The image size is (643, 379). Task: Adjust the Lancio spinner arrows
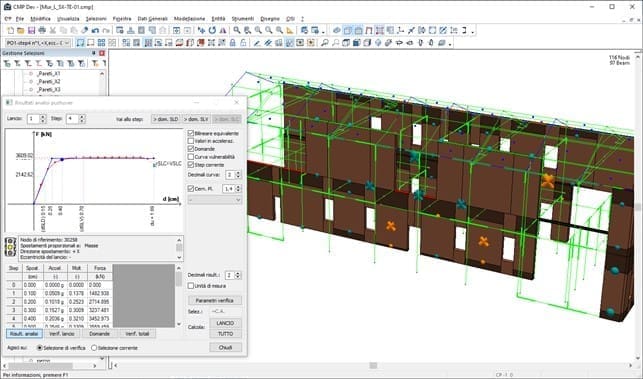click(43, 119)
